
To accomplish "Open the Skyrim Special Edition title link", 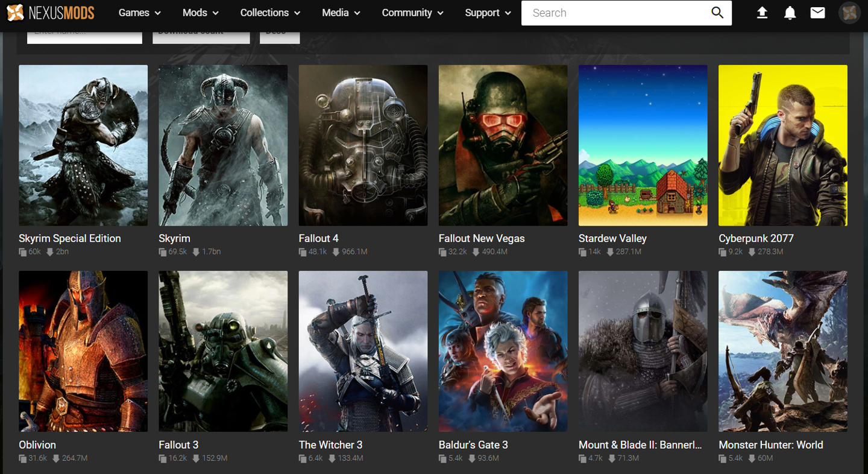I will click(70, 238).
